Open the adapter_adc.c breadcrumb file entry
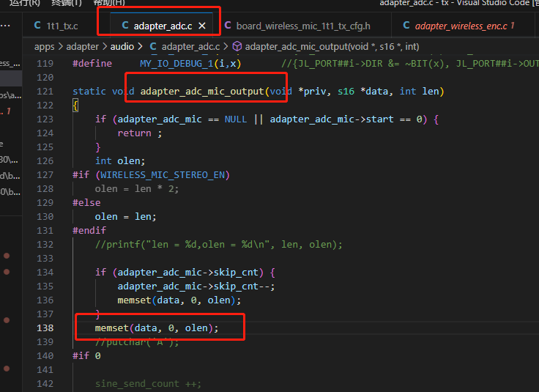Image resolution: width=539 pixels, height=392 pixels. pyautogui.click(x=190, y=46)
